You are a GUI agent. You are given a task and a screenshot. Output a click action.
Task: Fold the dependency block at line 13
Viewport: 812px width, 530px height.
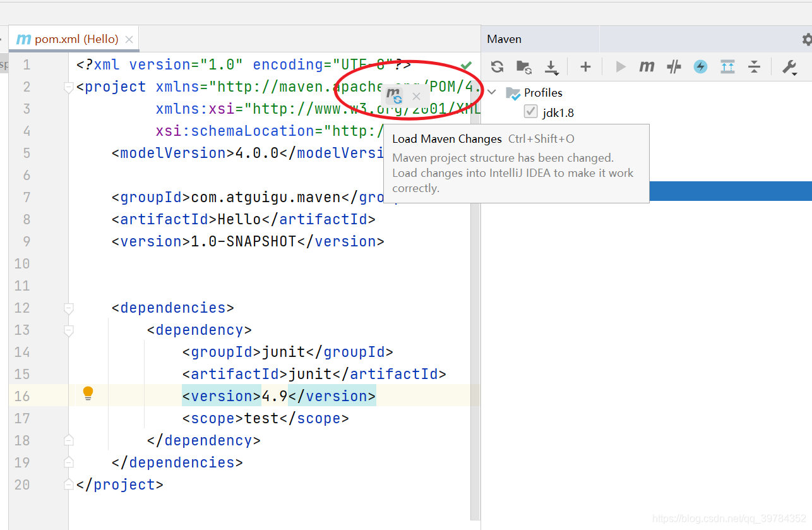(x=69, y=330)
